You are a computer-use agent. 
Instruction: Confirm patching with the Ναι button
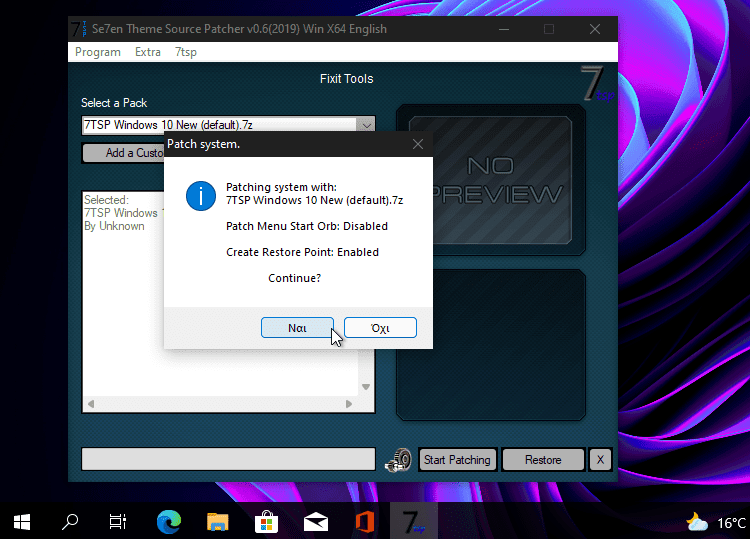point(297,328)
